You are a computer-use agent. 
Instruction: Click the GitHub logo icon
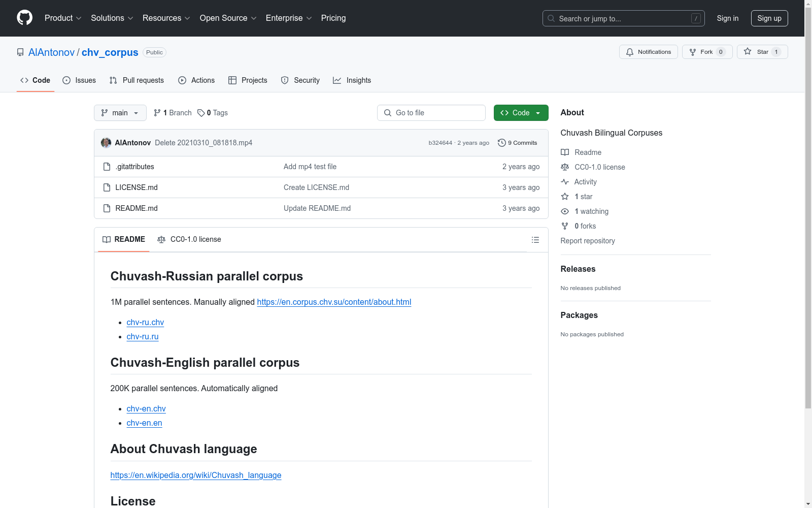24,18
